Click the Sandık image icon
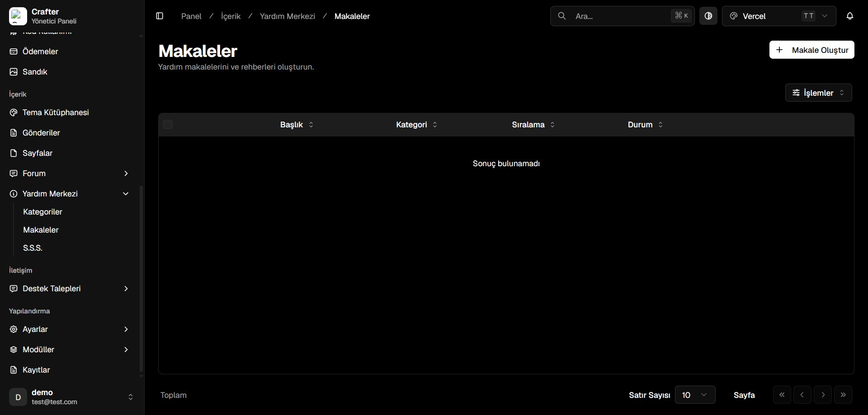868x415 pixels. (x=14, y=72)
